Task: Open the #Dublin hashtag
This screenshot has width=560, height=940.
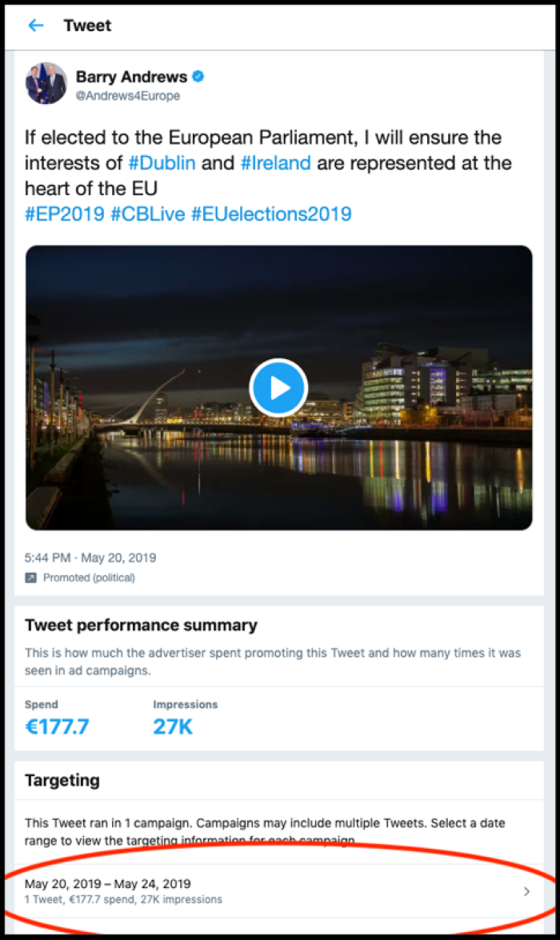Action: point(162,163)
